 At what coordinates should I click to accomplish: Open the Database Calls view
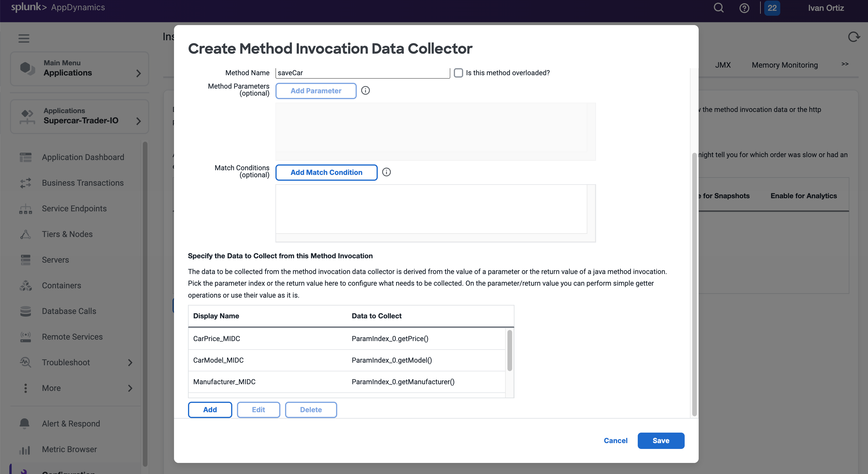[69, 311]
